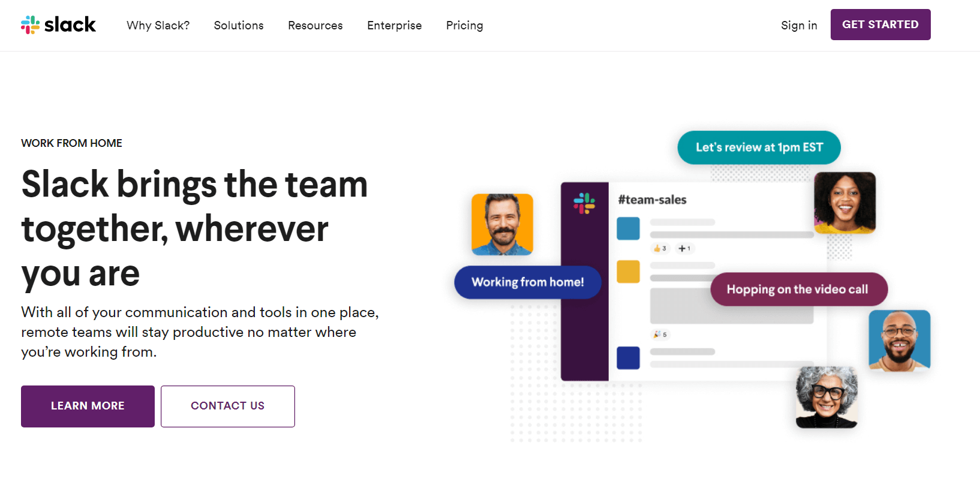Click the light blue avatar square in the illustration

pos(629,228)
